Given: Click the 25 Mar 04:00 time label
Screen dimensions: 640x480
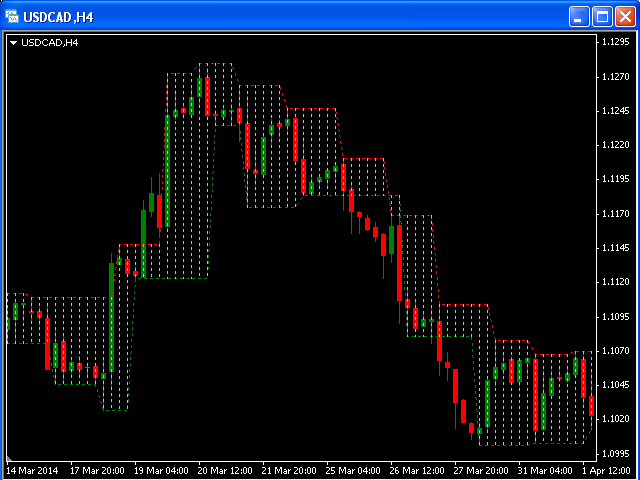Looking at the screenshot, I should 354,470.
